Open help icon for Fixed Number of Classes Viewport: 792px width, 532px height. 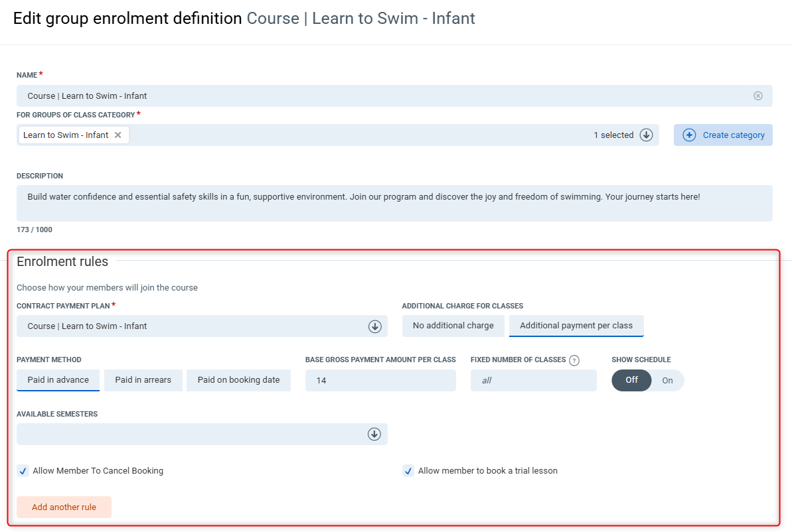click(x=574, y=360)
